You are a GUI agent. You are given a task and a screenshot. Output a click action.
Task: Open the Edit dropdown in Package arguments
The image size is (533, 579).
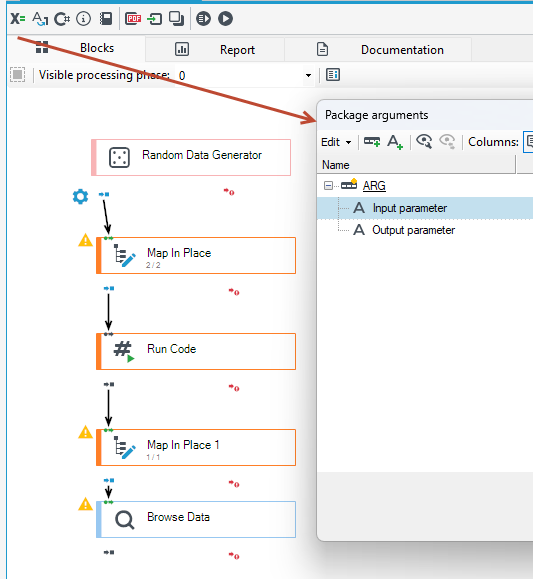click(336, 142)
